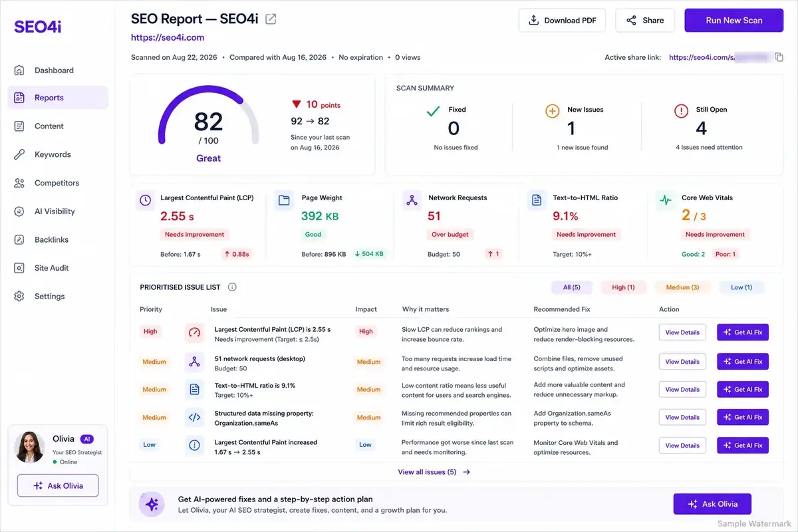Navigate to Competitors in the sidebar

point(58,183)
